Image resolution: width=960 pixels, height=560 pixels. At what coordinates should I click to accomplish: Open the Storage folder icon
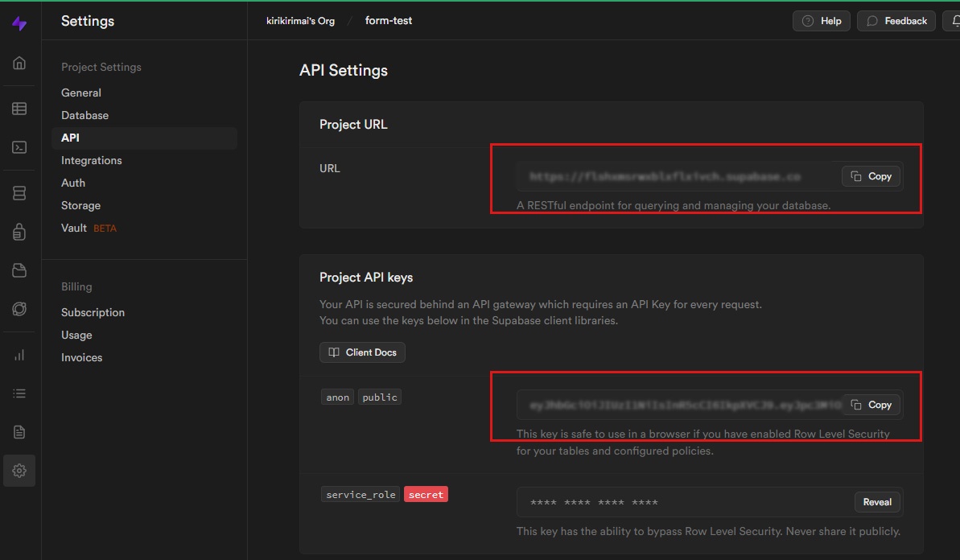coord(19,270)
